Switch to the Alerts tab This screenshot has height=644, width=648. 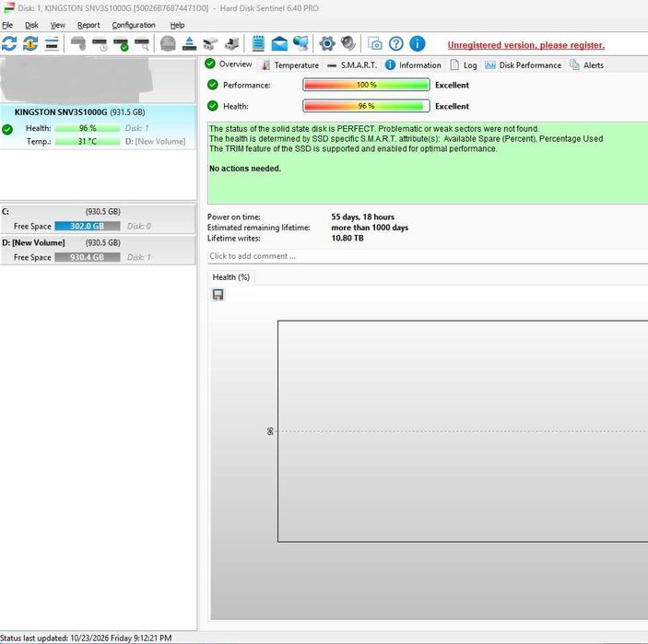click(x=587, y=65)
